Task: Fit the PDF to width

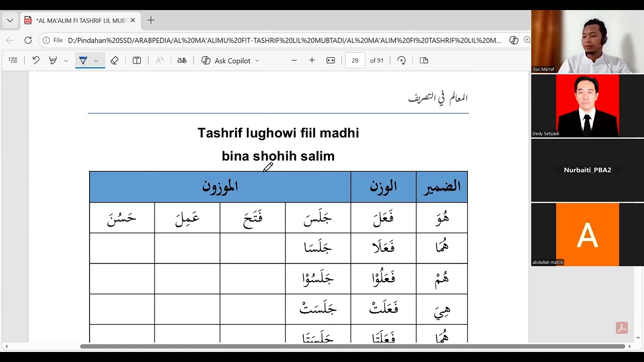Action: pos(331,60)
